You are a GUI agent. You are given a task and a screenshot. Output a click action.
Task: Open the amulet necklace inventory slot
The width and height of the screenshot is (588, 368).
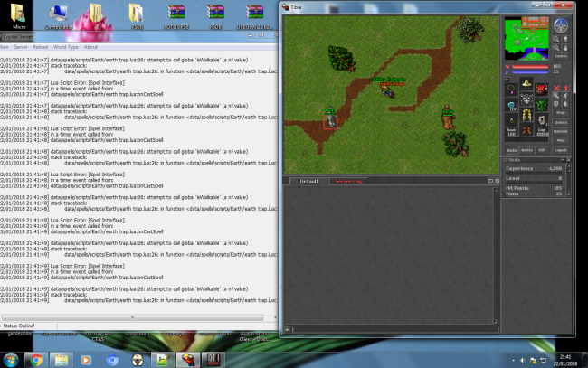tap(511, 90)
